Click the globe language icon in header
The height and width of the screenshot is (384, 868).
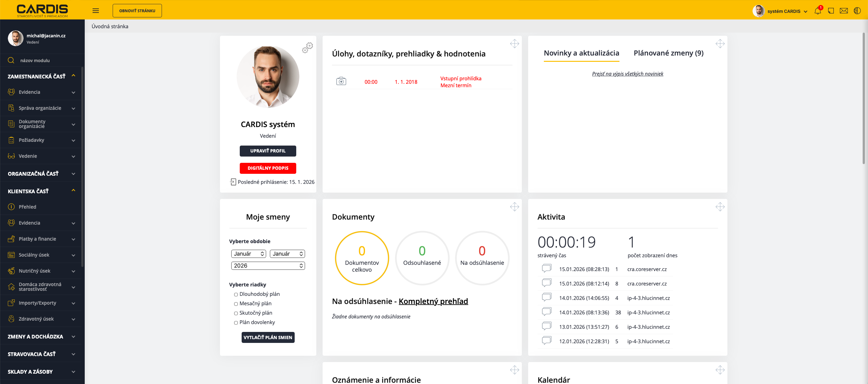point(857,11)
